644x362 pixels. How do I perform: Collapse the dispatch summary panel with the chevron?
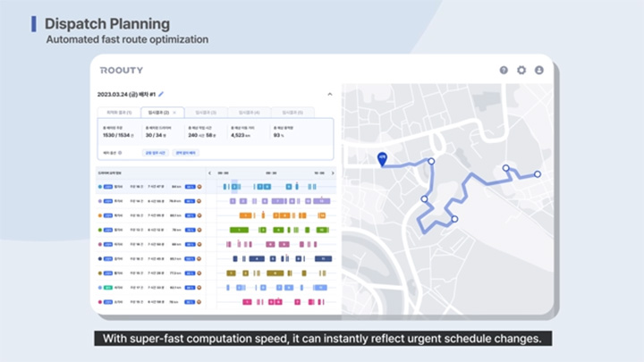[x=329, y=94]
